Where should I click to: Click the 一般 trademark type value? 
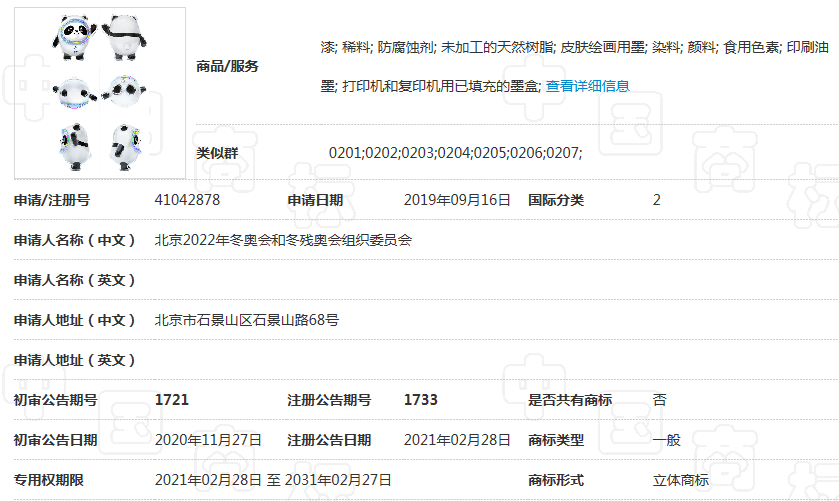click(x=667, y=440)
